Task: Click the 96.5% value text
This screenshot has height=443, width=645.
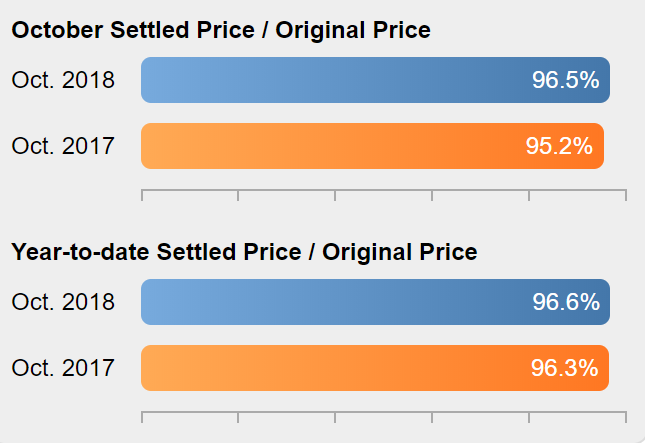Action: 566,80
